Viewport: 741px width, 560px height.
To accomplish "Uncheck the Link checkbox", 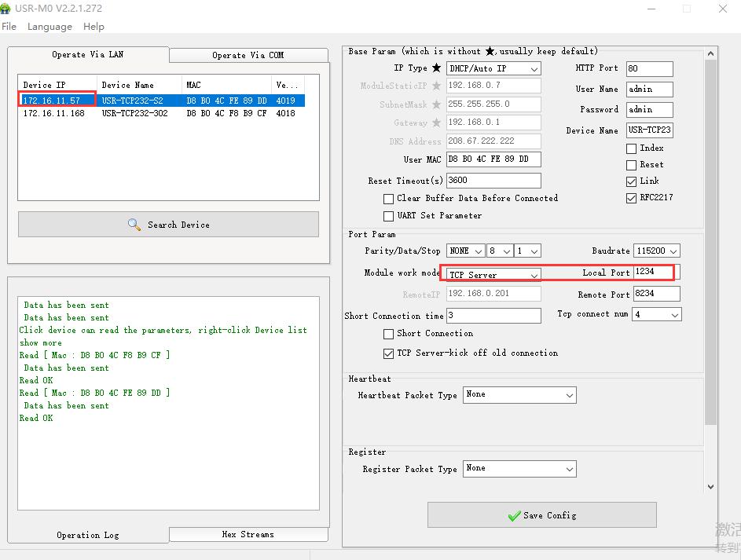I will tap(631, 181).
